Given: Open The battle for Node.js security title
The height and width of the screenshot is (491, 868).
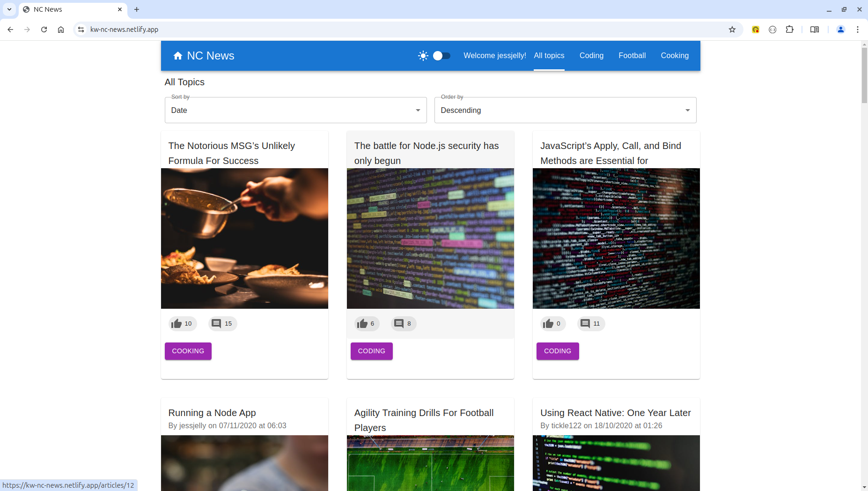Looking at the screenshot, I should click(x=427, y=153).
